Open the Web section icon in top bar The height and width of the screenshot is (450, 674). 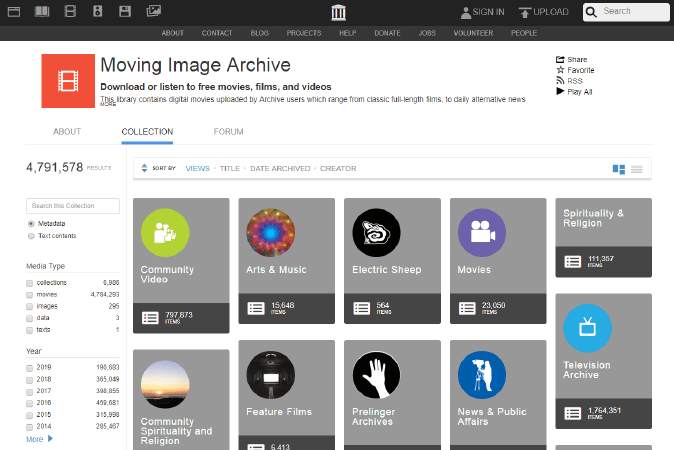point(14,12)
